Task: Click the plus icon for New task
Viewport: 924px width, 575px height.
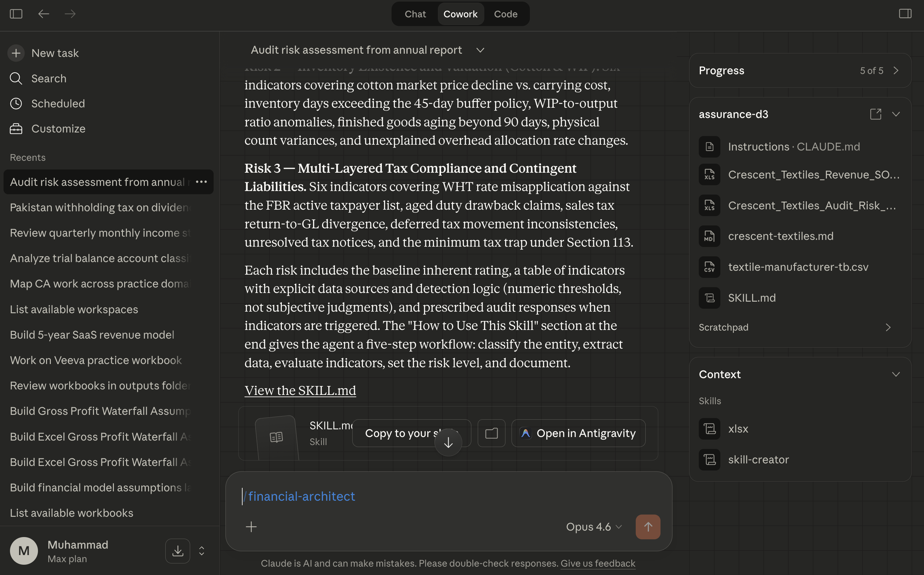Action: click(16, 53)
